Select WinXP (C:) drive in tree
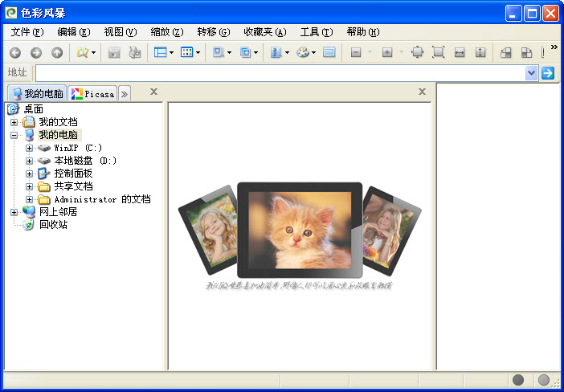The image size is (564, 392). (x=78, y=148)
